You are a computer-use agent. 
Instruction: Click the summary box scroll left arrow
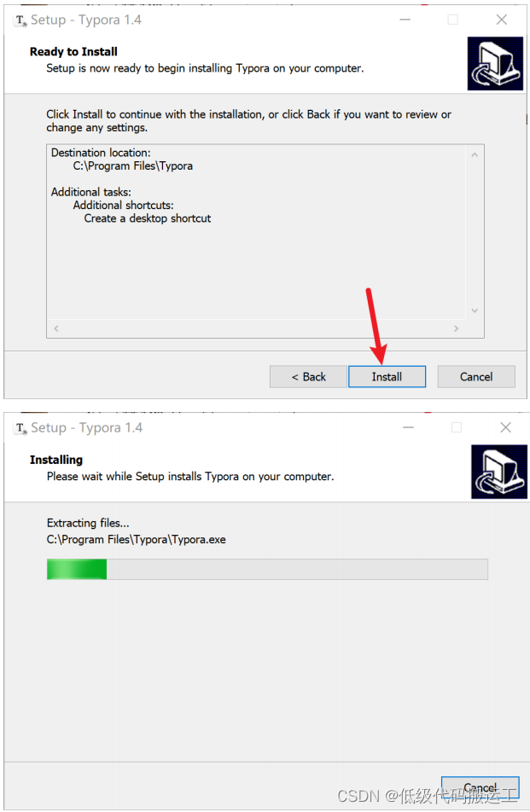tap(56, 328)
